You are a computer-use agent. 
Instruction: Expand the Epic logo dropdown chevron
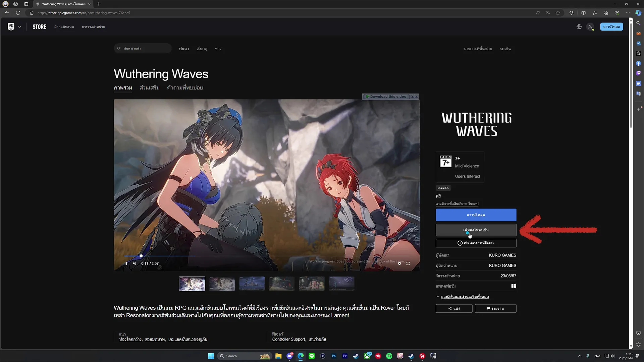[19, 27]
